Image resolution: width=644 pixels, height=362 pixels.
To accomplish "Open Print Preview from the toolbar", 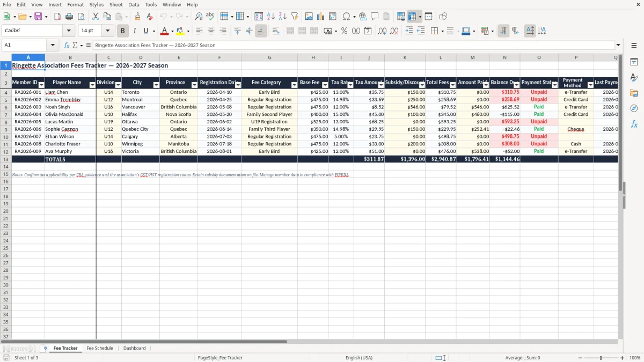I will (80, 17).
